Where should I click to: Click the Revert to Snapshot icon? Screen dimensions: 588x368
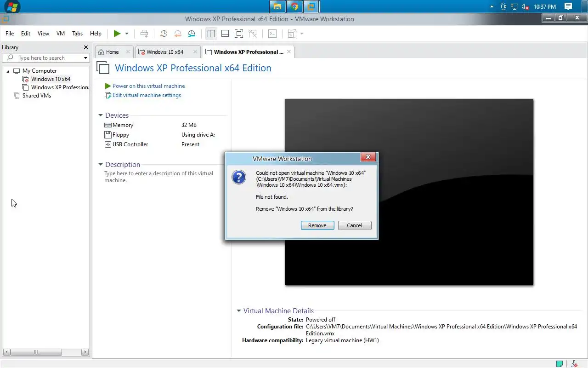(x=177, y=34)
